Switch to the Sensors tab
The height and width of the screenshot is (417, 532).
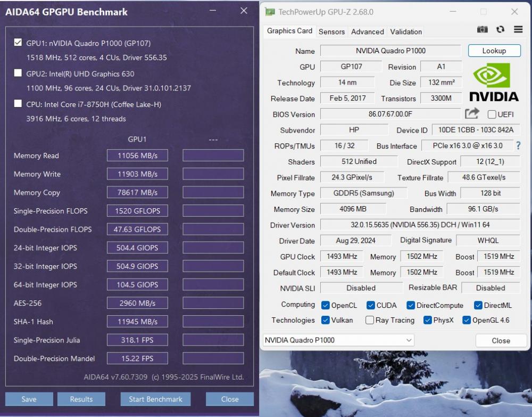coord(331,31)
